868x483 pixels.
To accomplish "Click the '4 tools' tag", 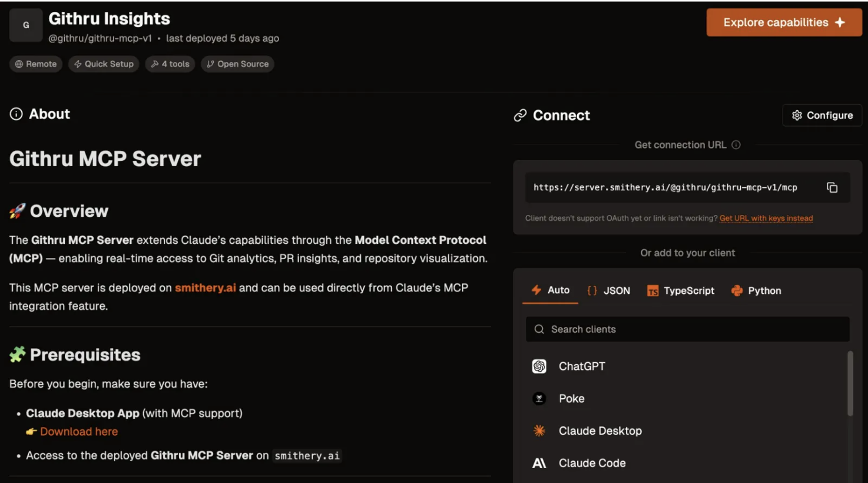I will tap(170, 64).
